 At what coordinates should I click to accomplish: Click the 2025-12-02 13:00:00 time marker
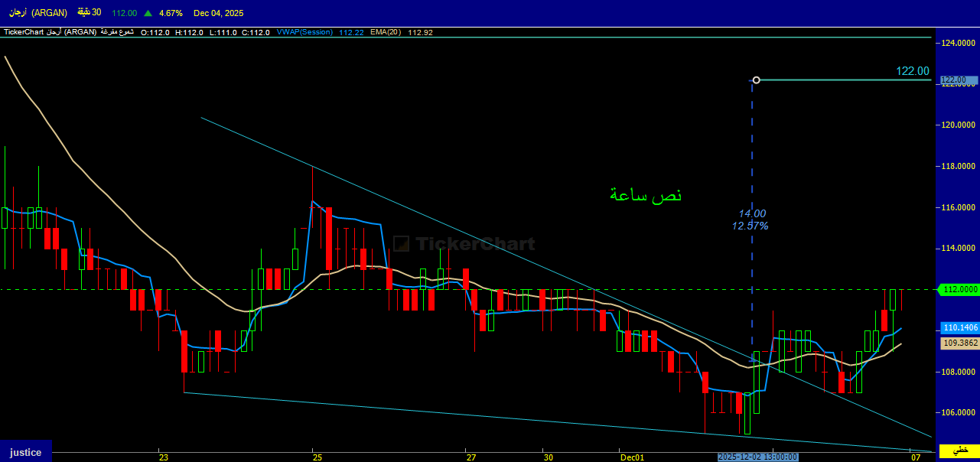click(757, 457)
